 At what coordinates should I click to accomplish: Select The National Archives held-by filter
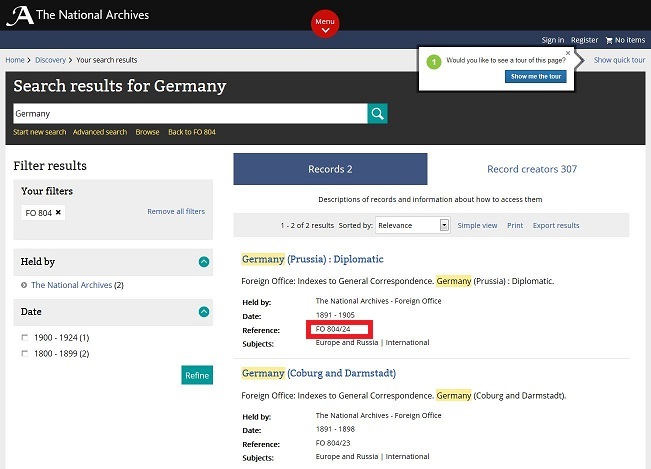pos(71,285)
